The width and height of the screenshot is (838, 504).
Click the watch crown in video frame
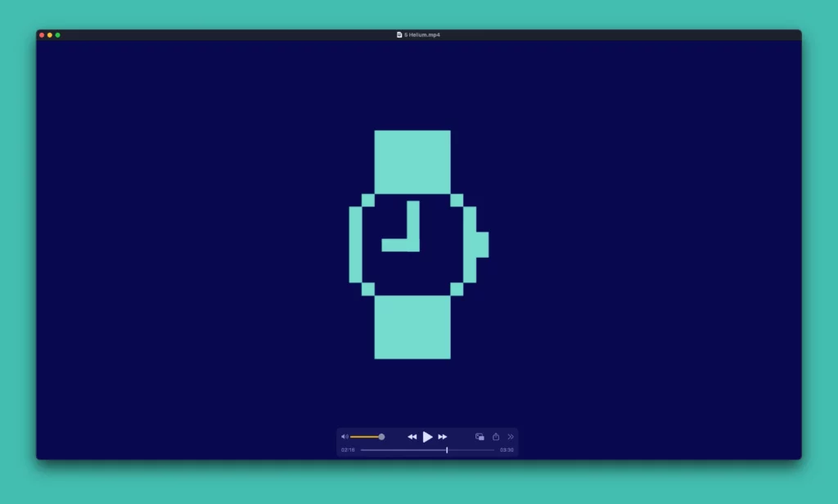(x=483, y=245)
